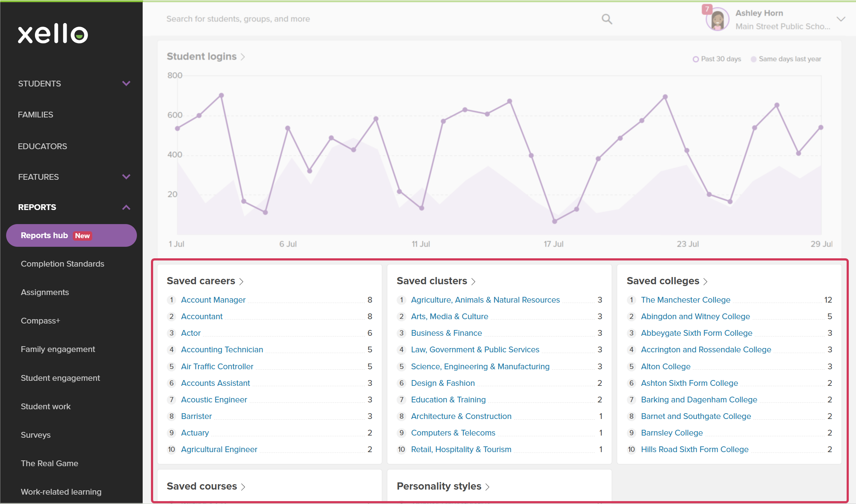
Task: Open Saved clusters chevron arrow
Action: click(473, 281)
